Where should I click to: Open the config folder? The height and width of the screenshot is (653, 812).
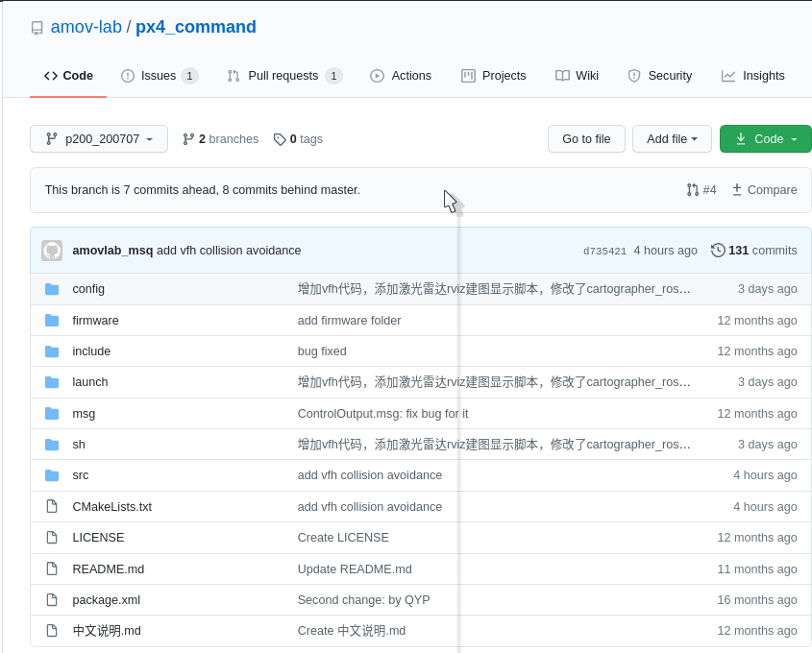[88, 289]
